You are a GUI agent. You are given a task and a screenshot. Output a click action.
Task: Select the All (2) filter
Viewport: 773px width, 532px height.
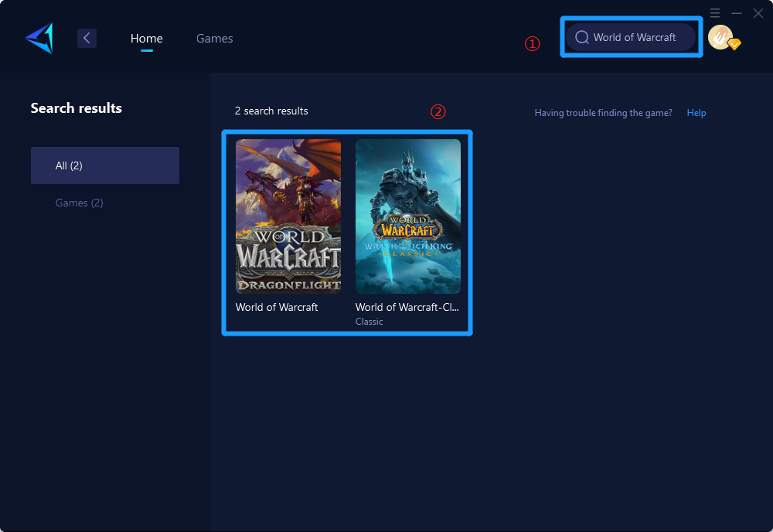click(x=105, y=165)
